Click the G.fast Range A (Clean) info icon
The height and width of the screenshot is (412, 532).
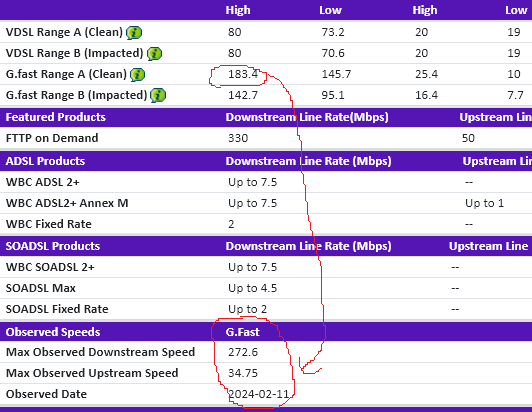click(x=137, y=75)
